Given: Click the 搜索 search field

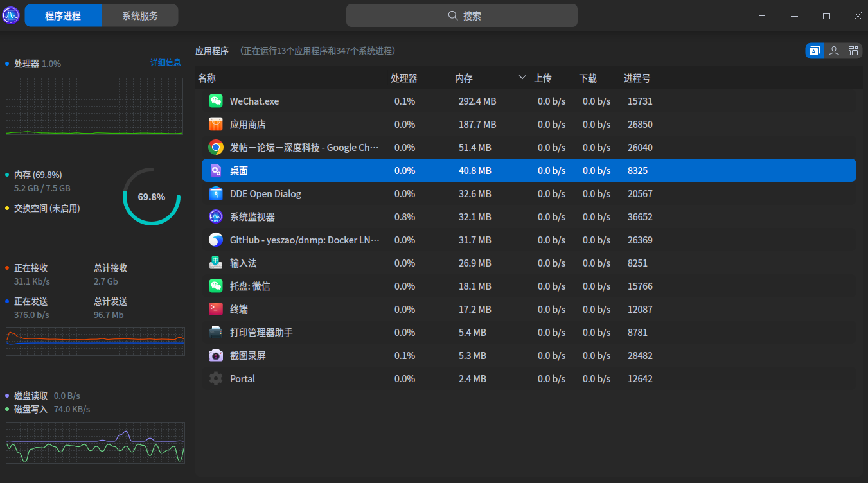Looking at the screenshot, I should pos(462,15).
